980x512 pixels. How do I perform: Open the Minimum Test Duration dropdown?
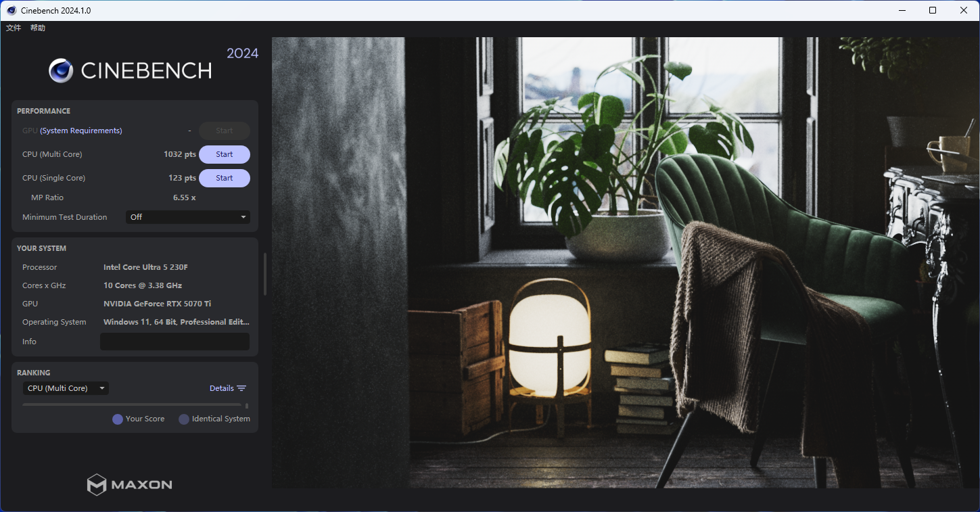coord(188,217)
